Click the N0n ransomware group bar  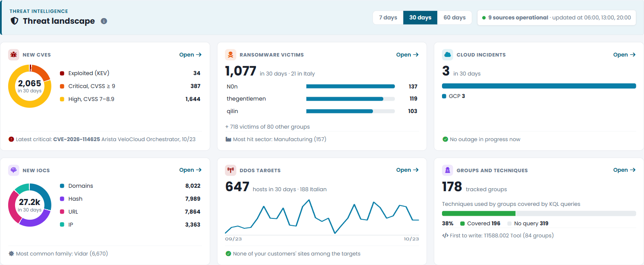(x=350, y=86)
